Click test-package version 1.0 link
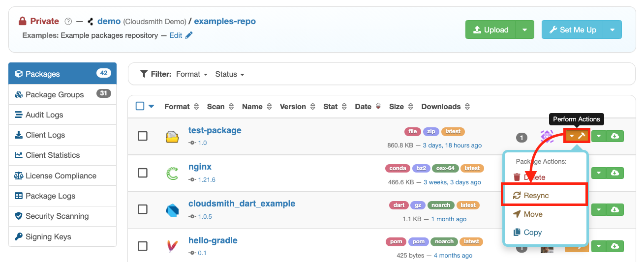Viewport: 644px width, 262px height. point(202,143)
